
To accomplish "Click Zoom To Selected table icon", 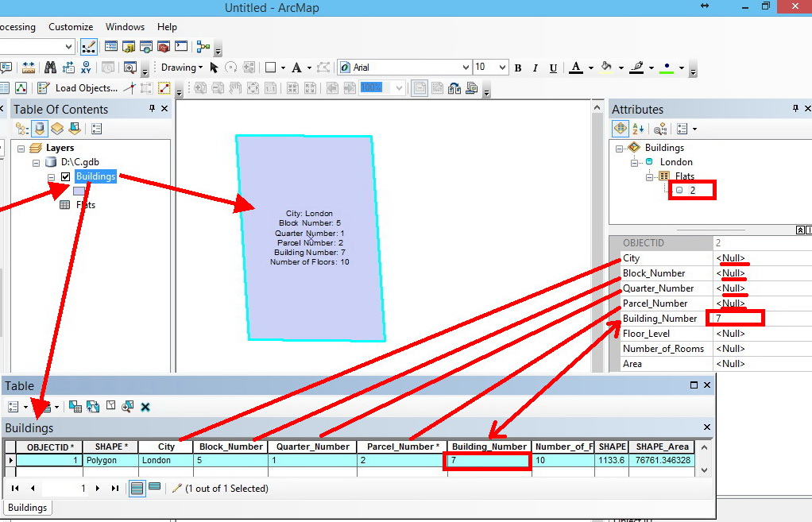I will (128, 407).
